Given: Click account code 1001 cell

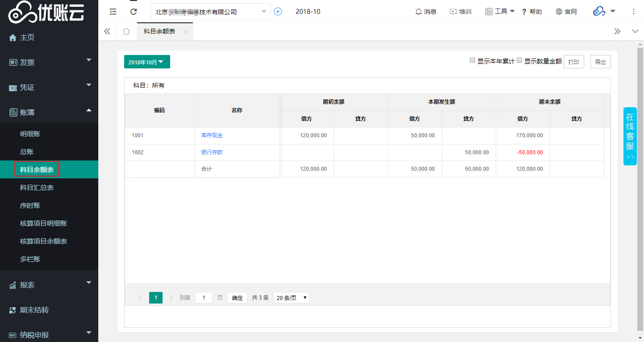Looking at the screenshot, I should (x=159, y=135).
